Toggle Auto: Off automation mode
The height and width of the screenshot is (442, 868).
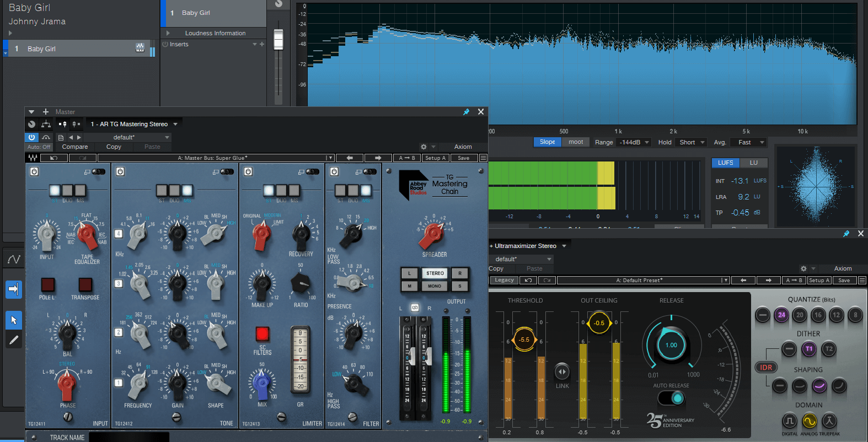click(x=39, y=147)
